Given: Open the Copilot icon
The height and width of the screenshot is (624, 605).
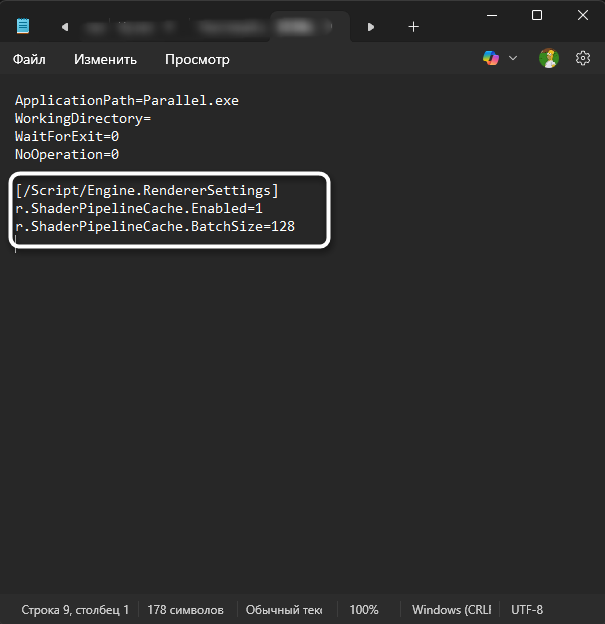Looking at the screenshot, I should click(491, 58).
